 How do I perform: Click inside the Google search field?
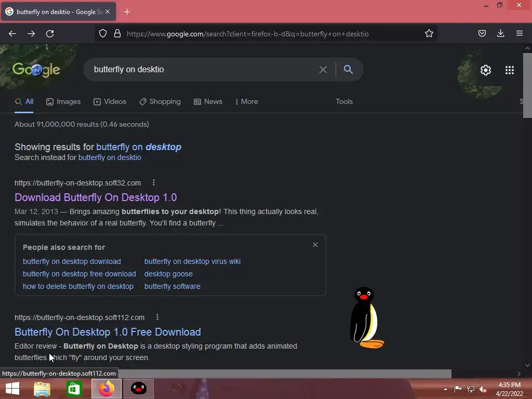coord(204,70)
